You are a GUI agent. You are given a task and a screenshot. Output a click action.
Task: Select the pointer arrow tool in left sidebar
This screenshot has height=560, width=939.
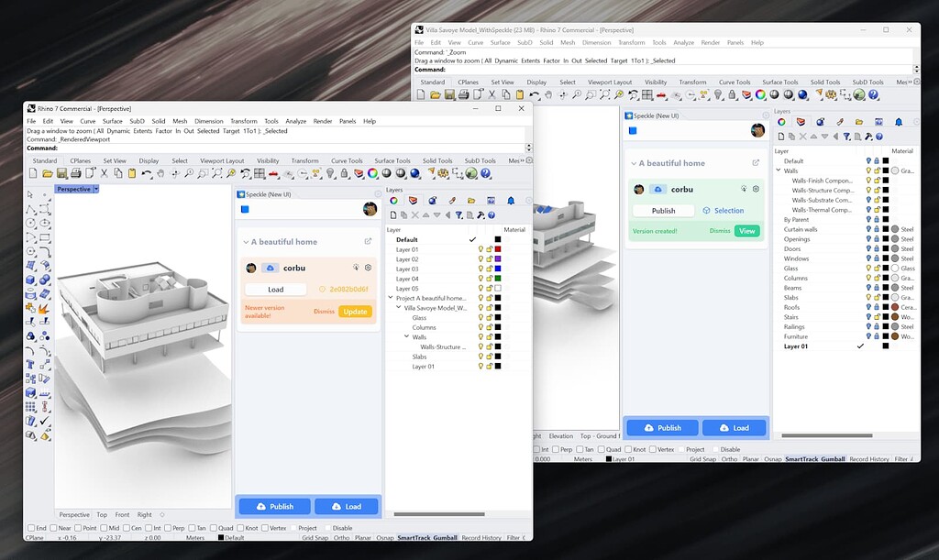(x=30, y=194)
